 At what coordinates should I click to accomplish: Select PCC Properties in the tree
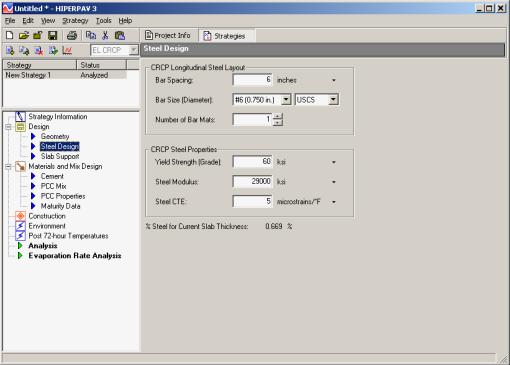(63, 196)
